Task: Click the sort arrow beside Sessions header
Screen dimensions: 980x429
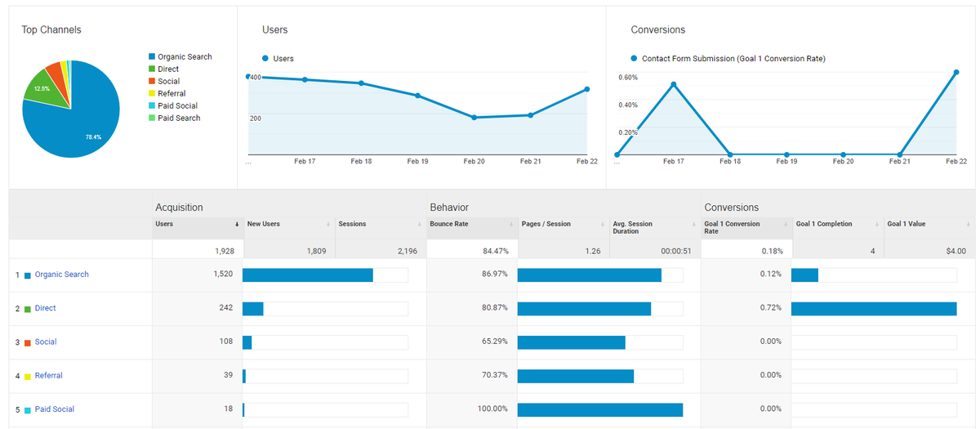Action: (x=420, y=224)
